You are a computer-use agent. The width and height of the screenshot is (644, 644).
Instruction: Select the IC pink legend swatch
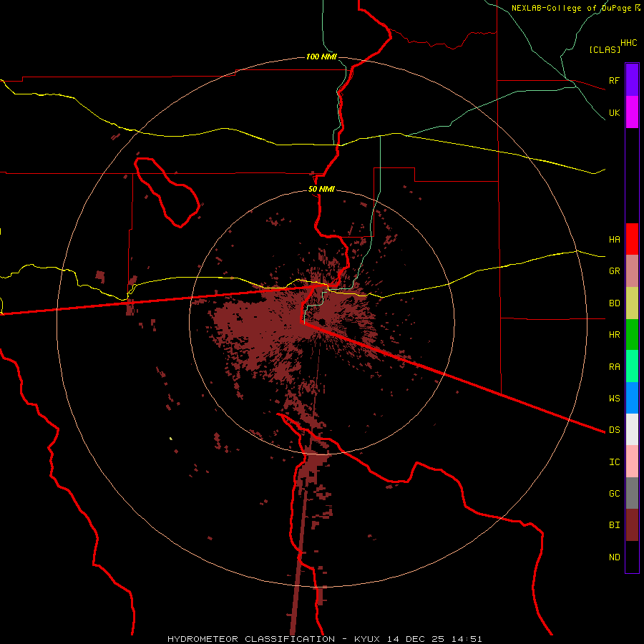point(632,462)
